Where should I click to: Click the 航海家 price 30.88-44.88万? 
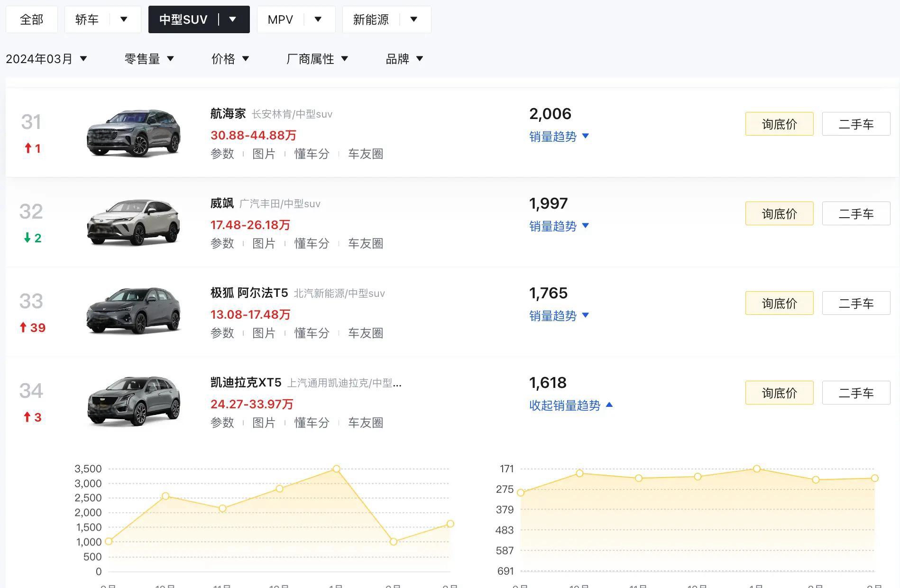[x=253, y=135]
